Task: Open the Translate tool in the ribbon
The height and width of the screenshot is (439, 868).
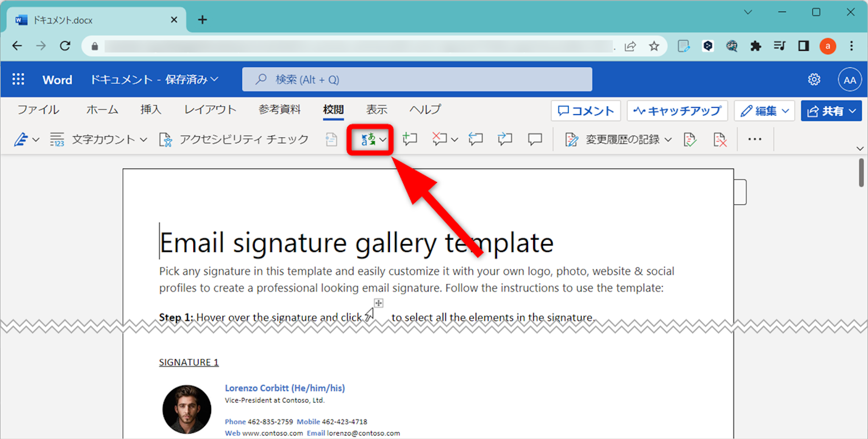Action: click(368, 139)
